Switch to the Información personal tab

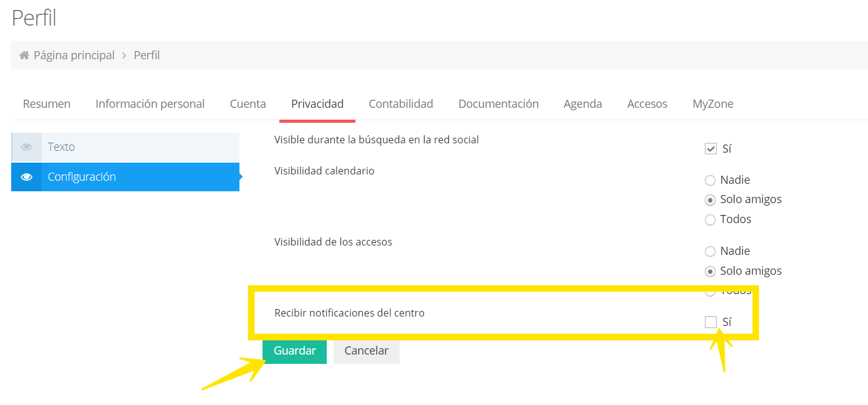coord(150,104)
